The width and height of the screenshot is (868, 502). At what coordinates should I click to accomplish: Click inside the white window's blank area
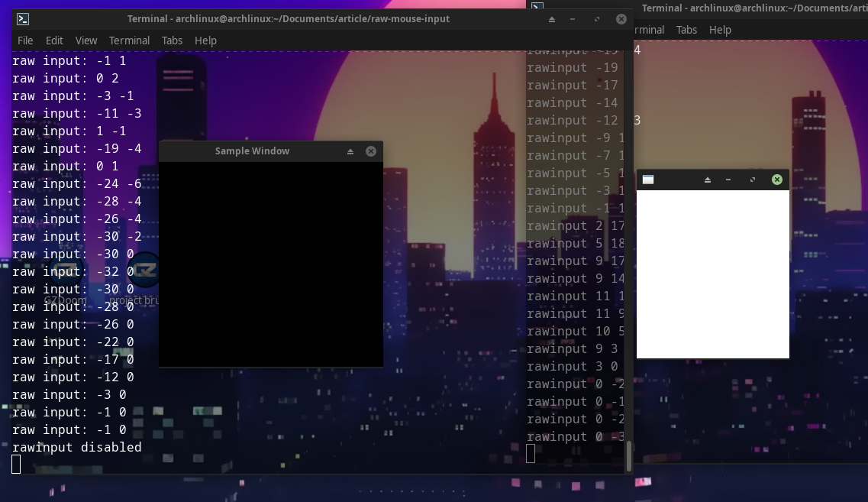712,275
